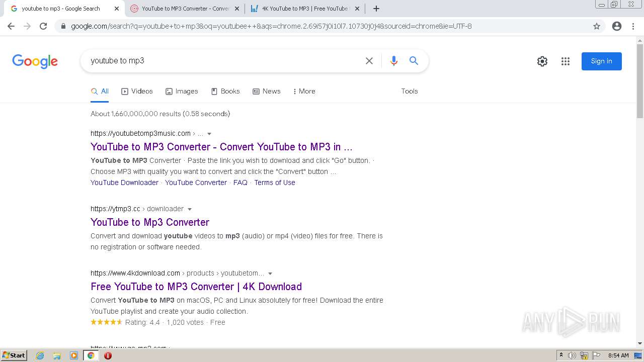
Task: Submit search with magnifier icon
Action: 414,61
